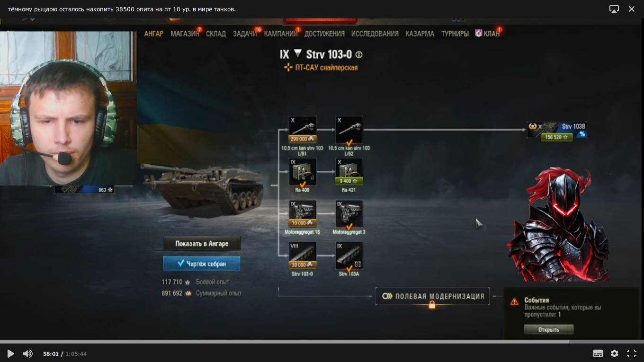Go to the МАГАЗИН tab

[185, 34]
